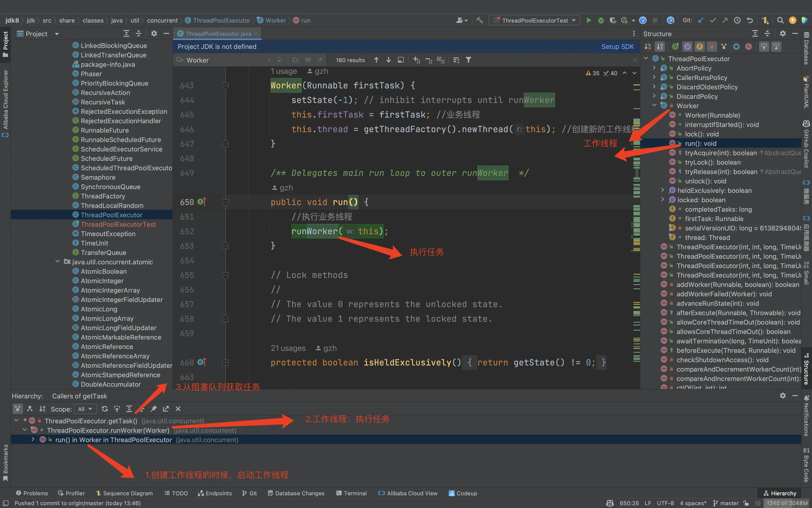Click the 35 warnings inspection indicator

coord(593,73)
